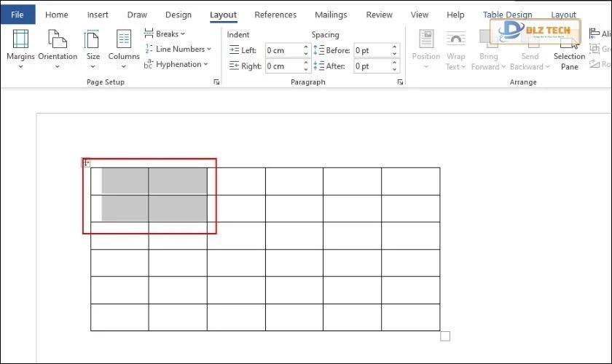
Task: Click the table resize handle at bottom-right
Action: pyautogui.click(x=445, y=336)
